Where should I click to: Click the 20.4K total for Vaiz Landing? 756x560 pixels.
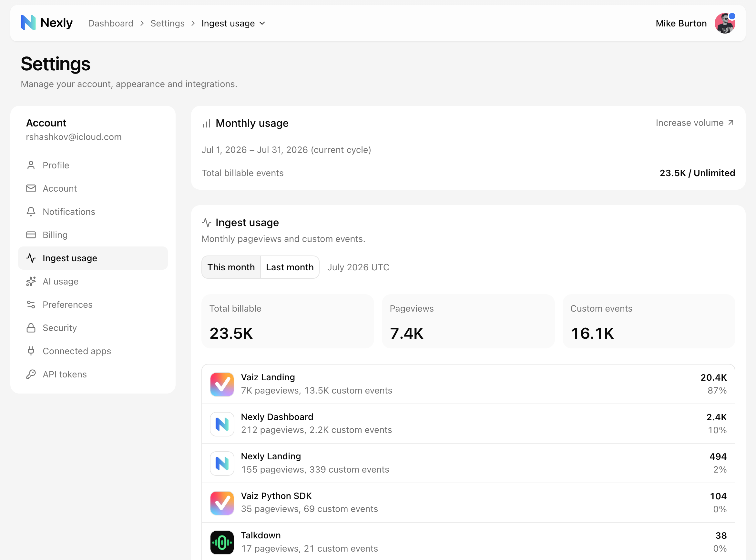714,377
